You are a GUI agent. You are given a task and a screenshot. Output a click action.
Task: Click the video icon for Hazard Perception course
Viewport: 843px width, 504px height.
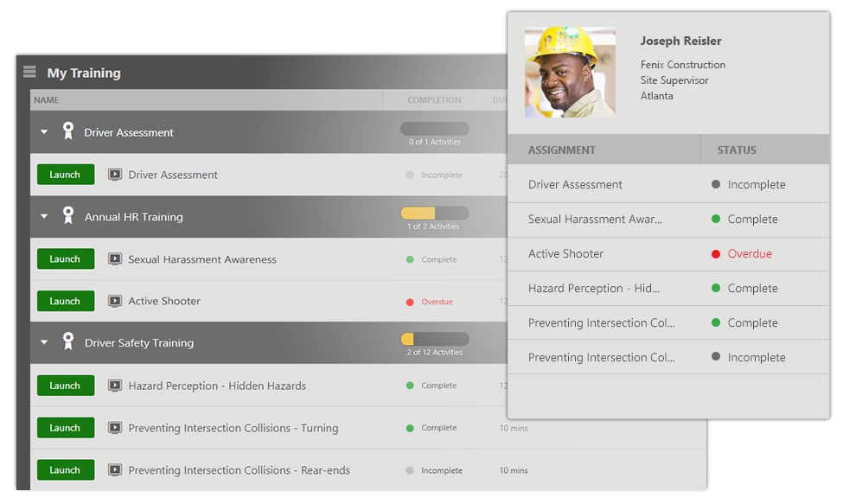pos(115,386)
